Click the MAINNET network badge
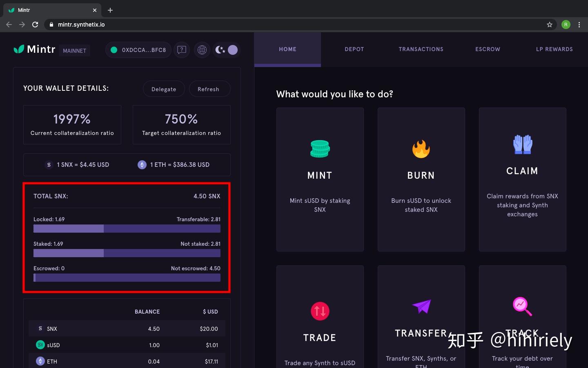 point(75,51)
